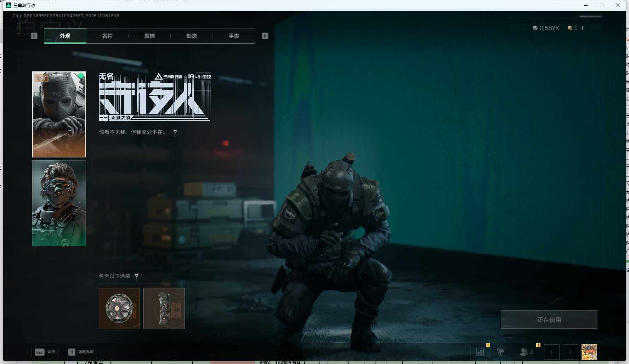Minimize the 三角洲行动 window

(585, 5)
